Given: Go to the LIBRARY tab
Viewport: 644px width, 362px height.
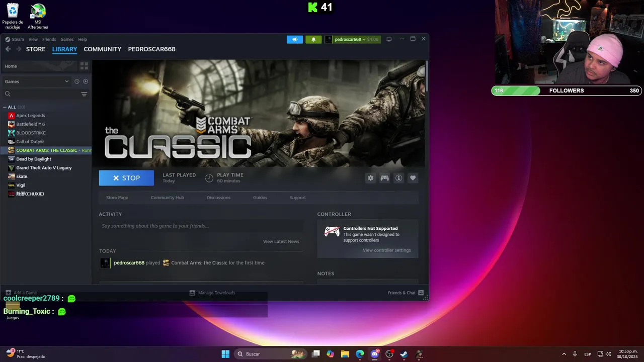Looking at the screenshot, I should click(x=64, y=49).
